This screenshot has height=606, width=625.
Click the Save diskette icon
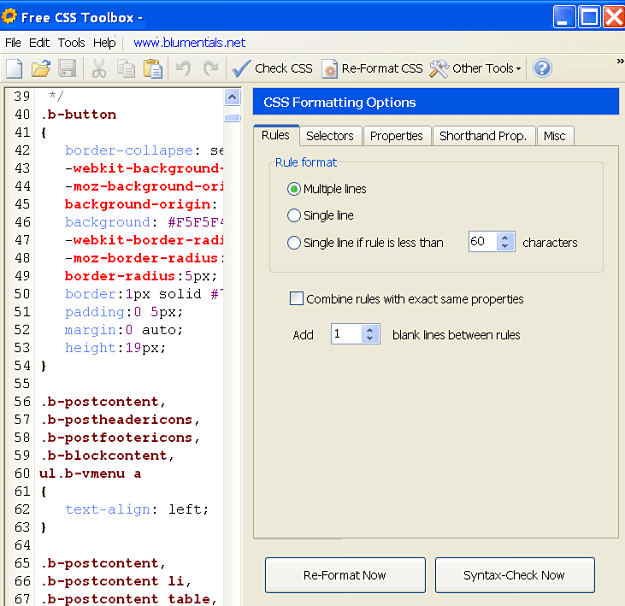67,69
